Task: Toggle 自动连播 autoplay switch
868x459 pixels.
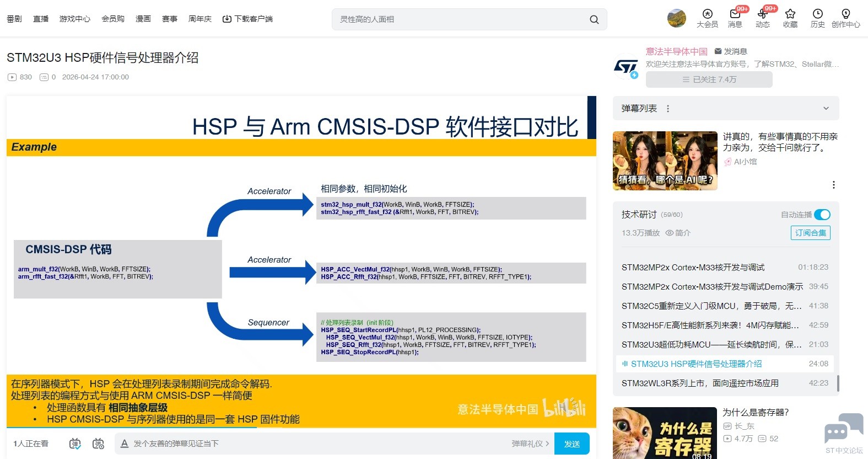Action: tap(822, 215)
